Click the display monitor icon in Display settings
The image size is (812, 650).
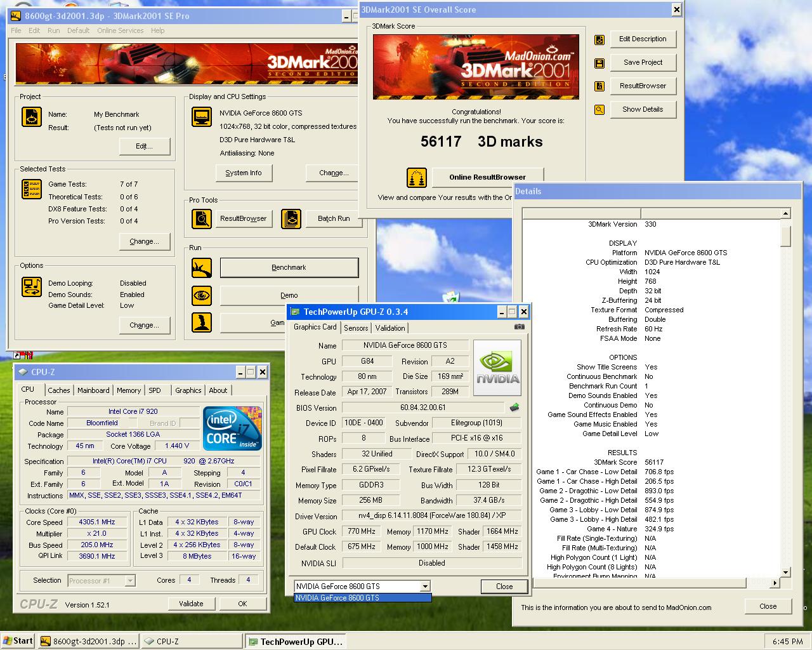click(x=202, y=117)
